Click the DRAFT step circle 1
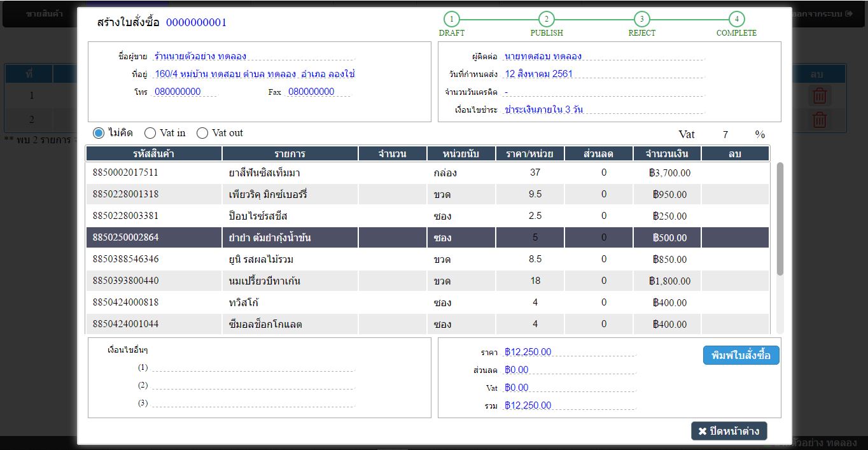This screenshot has width=868, height=450. click(x=451, y=19)
